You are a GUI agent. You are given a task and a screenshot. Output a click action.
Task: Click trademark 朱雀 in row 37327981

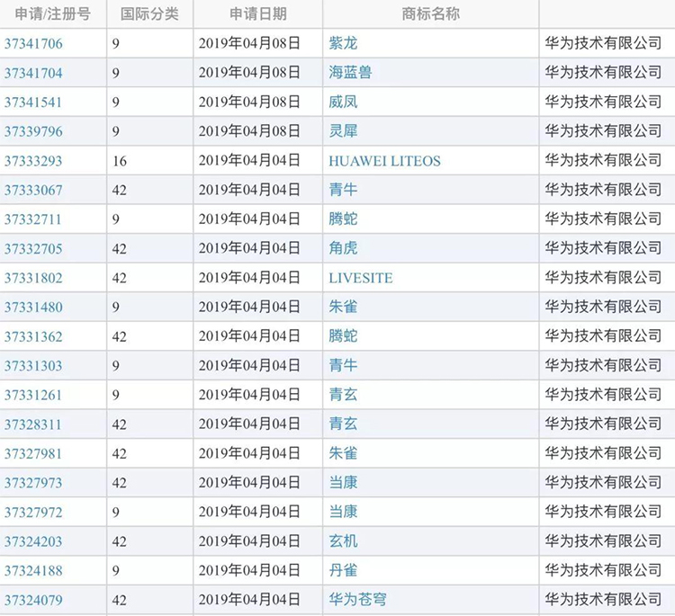(x=343, y=453)
